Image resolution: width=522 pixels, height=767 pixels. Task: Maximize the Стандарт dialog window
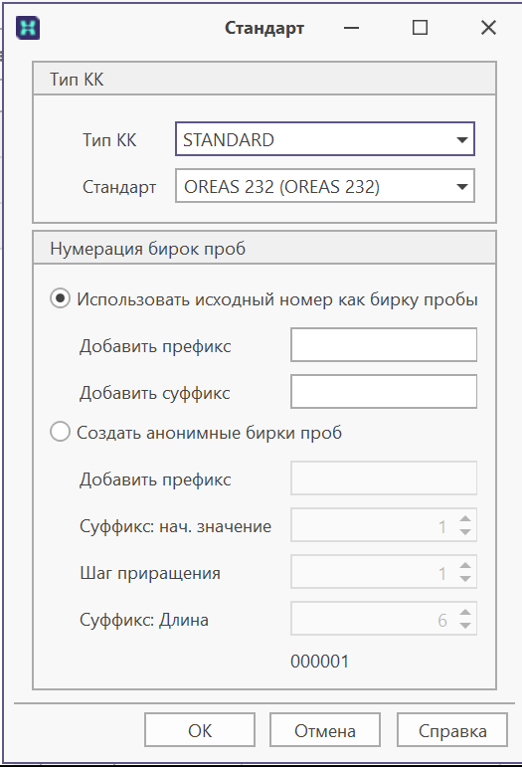420,28
